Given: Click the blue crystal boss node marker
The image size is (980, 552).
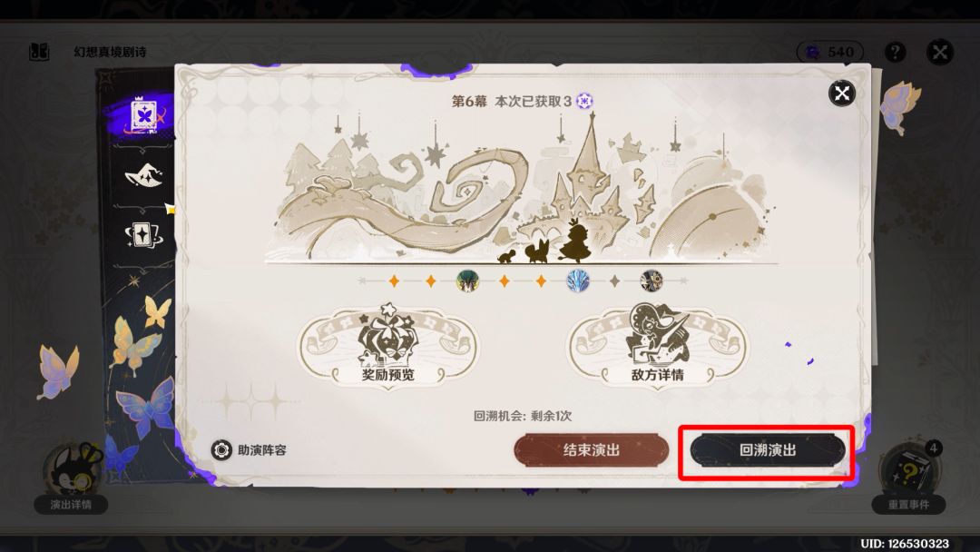Looking at the screenshot, I should pyautogui.click(x=578, y=281).
